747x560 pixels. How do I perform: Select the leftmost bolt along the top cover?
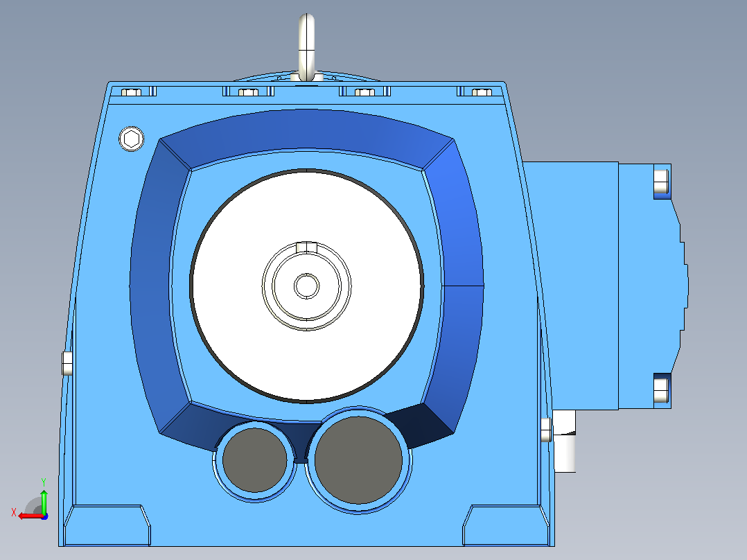pyautogui.click(x=131, y=92)
